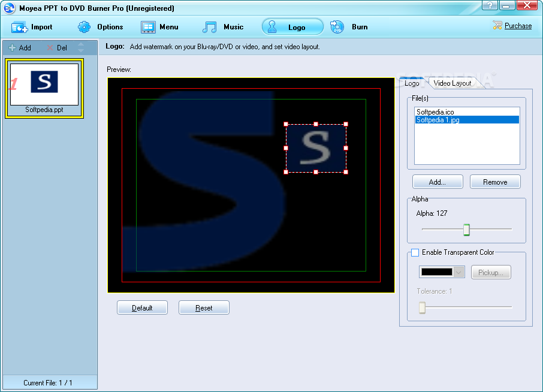Screen dimensions: 543x392
Task: Click the Pickup... color button
Action: click(x=491, y=273)
